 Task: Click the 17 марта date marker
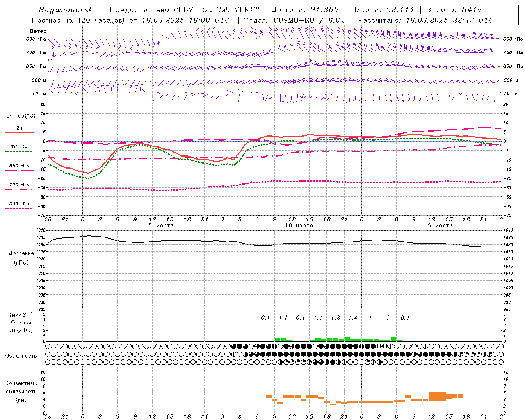160,226
